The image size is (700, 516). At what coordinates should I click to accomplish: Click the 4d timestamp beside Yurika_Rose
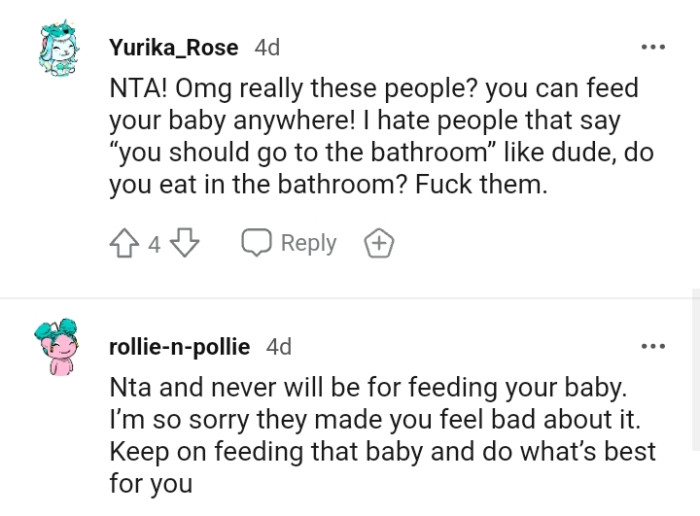(267, 47)
